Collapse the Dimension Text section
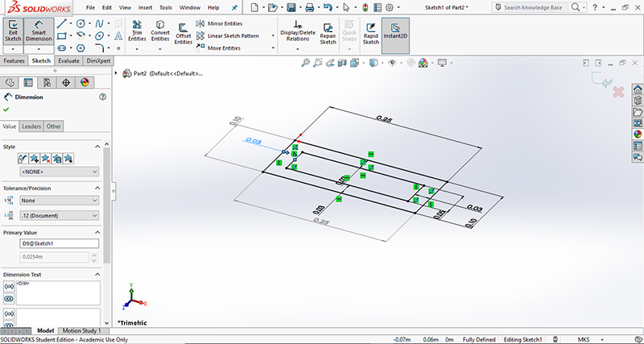The height and width of the screenshot is (344, 644). click(x=97, y=275)
